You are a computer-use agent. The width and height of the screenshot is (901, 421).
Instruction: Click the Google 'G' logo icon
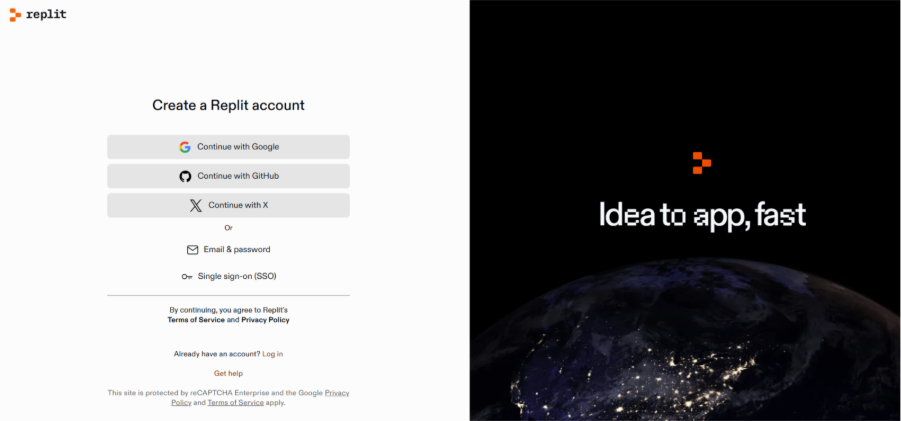[185, 147]
